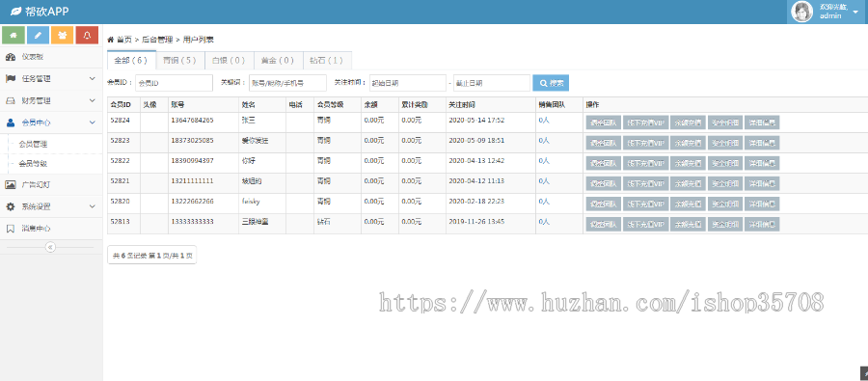Click the gear icon for 系统设置

coord(10,206)
